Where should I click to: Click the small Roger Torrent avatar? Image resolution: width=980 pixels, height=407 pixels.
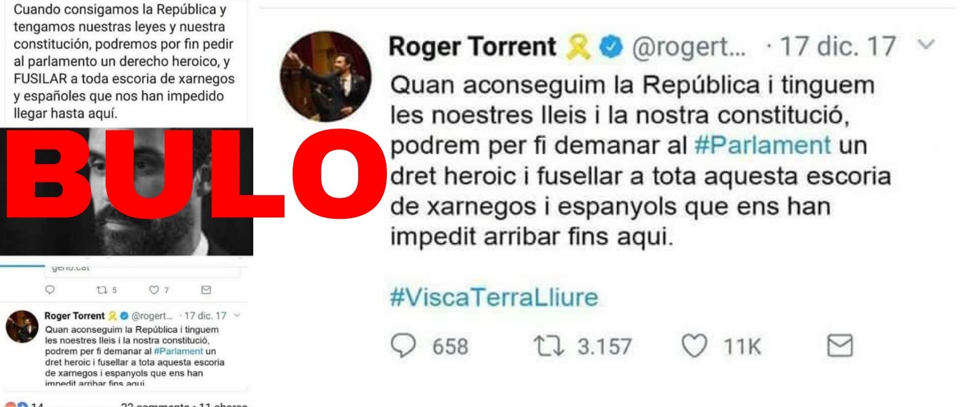click(22, 327)
